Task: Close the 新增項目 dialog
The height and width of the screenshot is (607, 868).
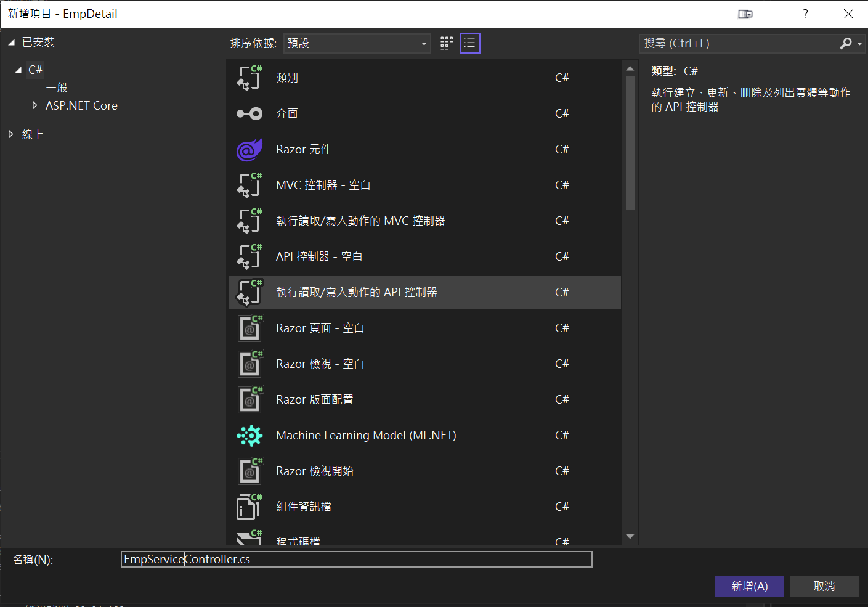Action: point(848,14)
